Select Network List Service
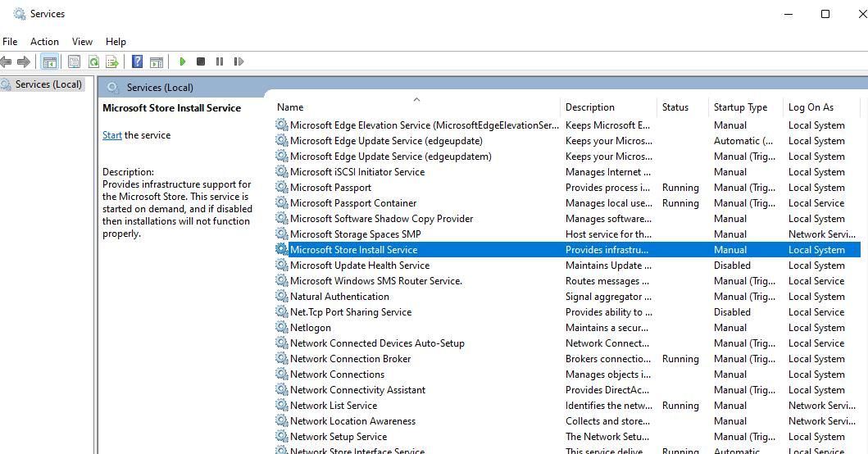The width and height of the screenshot is (868, 454). [334, 406]
